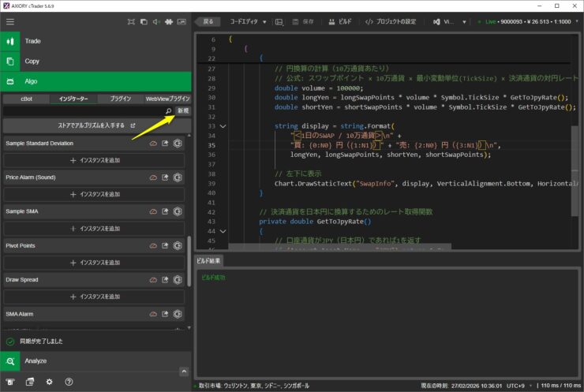The image size is (584, 392).
Task: Click the share icon for Price Alarm (Sound)
Action: coord(166,177)
